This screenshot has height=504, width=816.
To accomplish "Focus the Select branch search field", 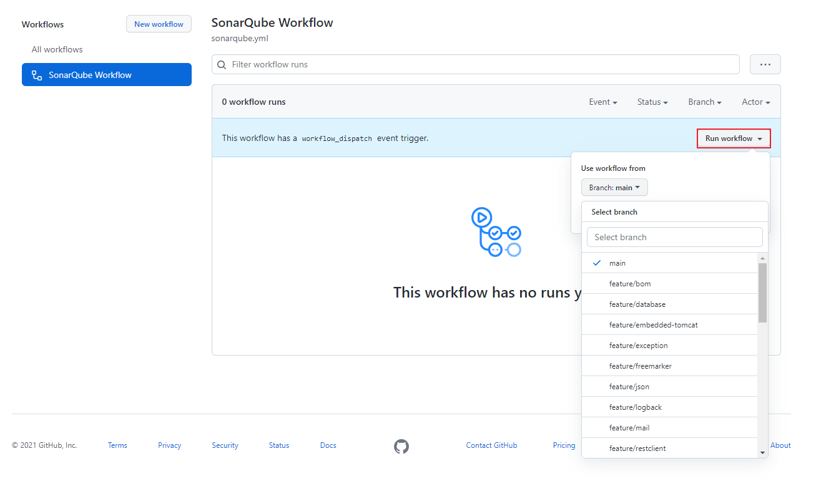I will (674, 237).
